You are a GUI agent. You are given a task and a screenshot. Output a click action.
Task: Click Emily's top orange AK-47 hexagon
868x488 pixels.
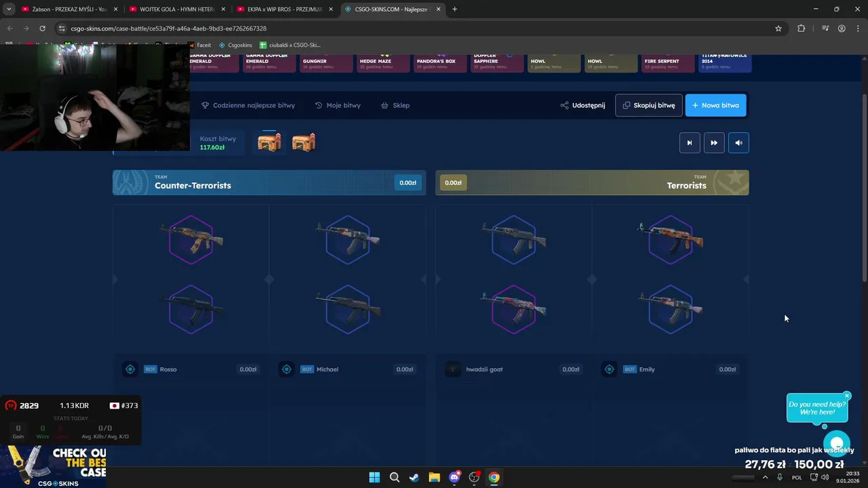pos(670,239)
